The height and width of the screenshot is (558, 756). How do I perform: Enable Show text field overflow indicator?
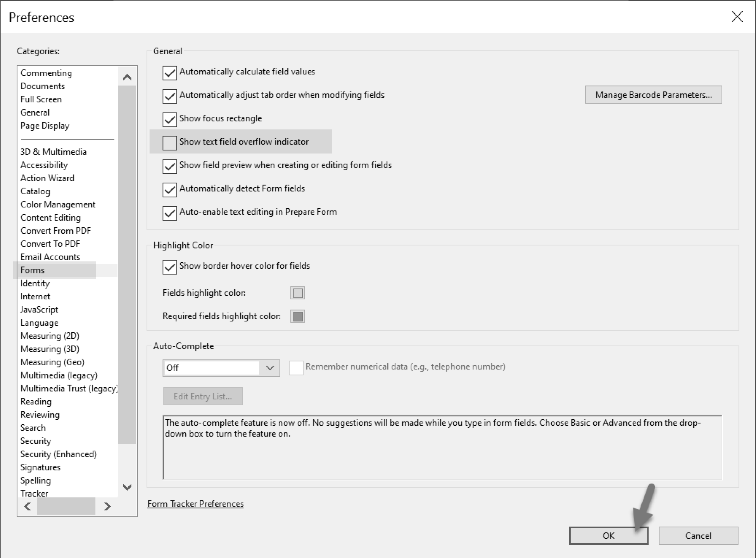[170, 143]
